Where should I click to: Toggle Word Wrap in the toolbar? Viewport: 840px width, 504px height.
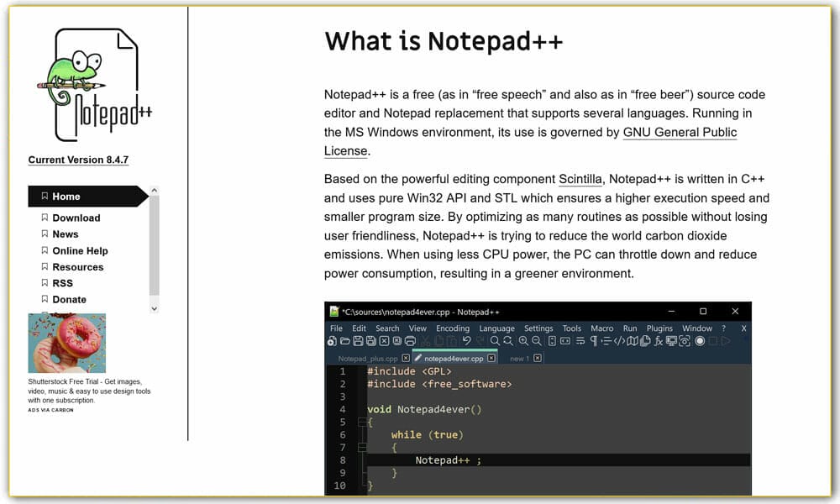pos(579,340)
